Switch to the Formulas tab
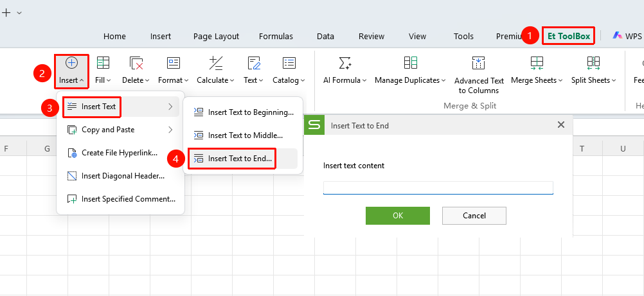This screenshot has width=644, height=296. click(x=276, y=36)
